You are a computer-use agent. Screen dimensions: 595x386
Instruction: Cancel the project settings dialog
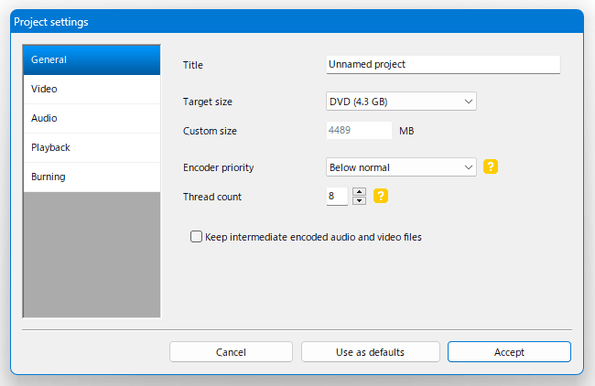[231, 352]
